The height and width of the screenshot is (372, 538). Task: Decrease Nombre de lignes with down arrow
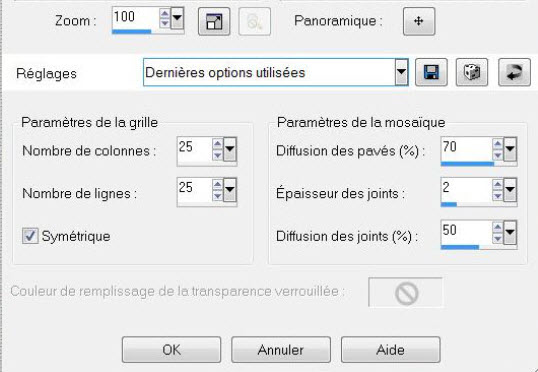pos(218,196)
